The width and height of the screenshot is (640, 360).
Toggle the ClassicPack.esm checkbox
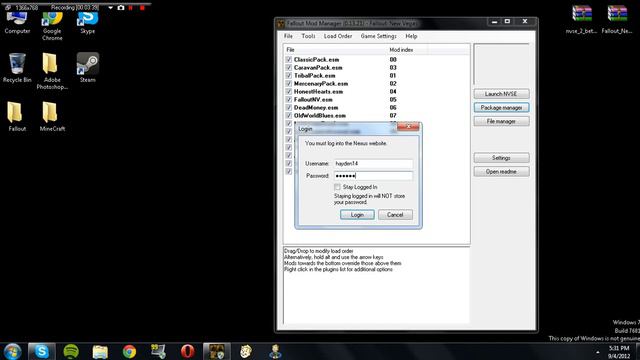tap(289, 60)
